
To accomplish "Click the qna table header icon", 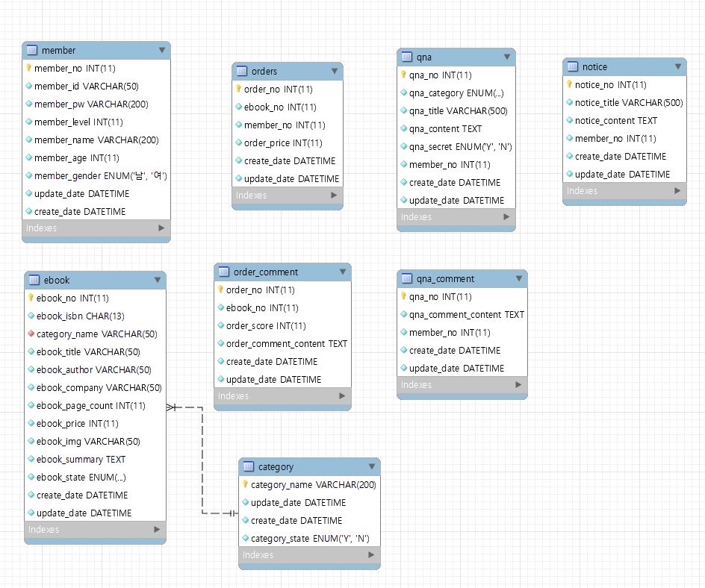I will pos(406,57).
